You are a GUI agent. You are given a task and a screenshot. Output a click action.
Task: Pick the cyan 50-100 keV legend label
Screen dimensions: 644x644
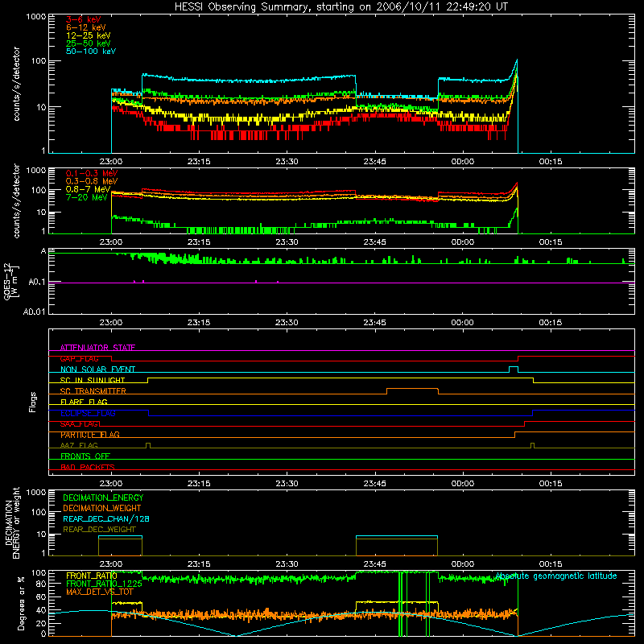coord(91,52)
